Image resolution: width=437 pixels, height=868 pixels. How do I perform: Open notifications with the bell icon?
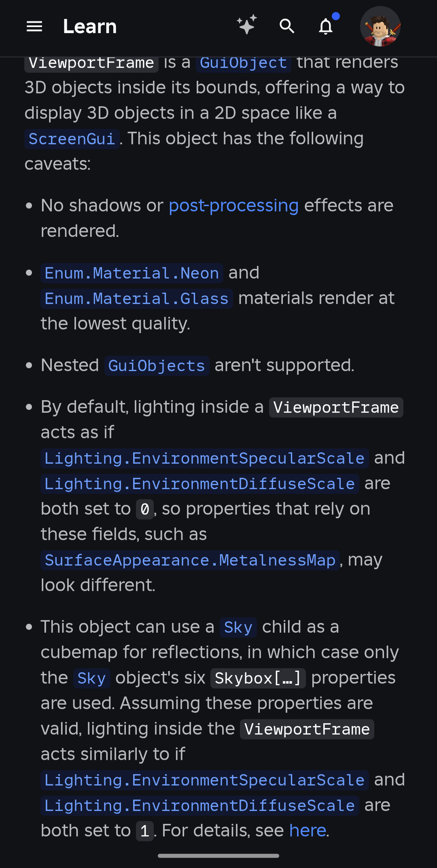tap(326, 27)
